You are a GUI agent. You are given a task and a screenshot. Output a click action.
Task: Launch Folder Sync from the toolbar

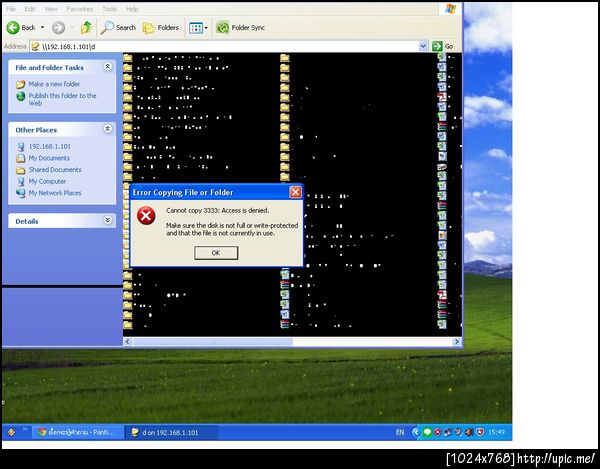click(240, 28)
